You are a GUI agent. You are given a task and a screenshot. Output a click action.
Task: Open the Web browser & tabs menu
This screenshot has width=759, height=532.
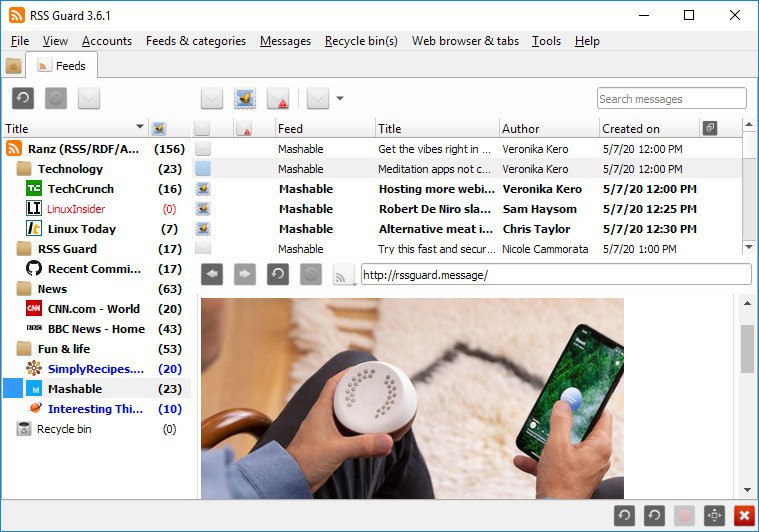click(x=465, y=41)
